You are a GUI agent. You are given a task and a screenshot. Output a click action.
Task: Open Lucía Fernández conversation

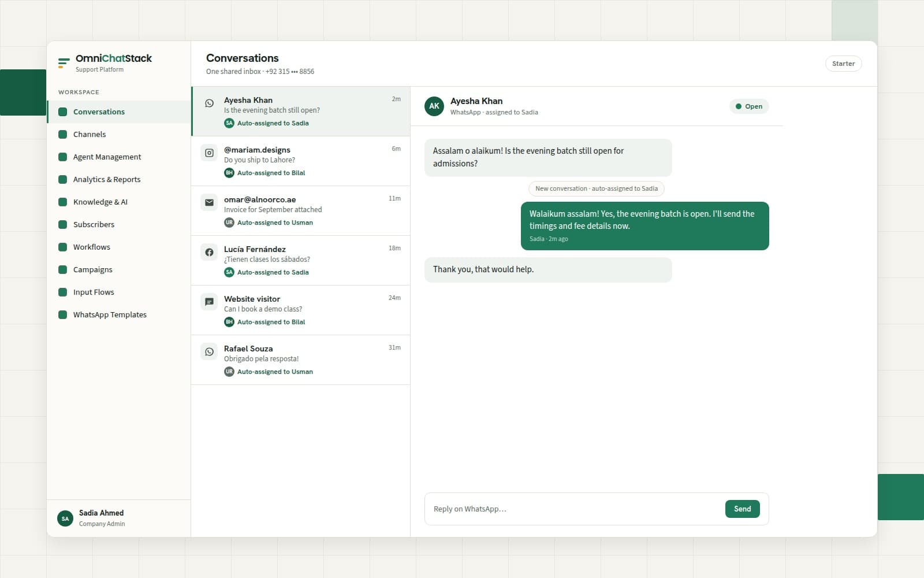tap(300, 261)
